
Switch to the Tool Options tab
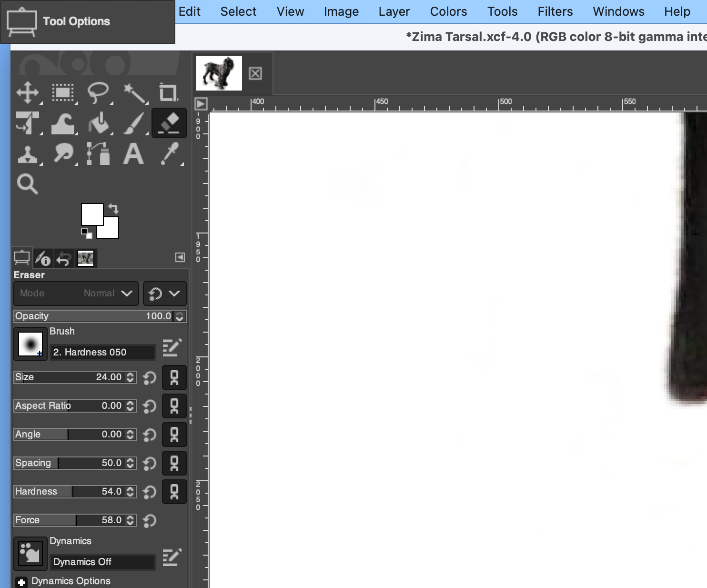(22, 258)
